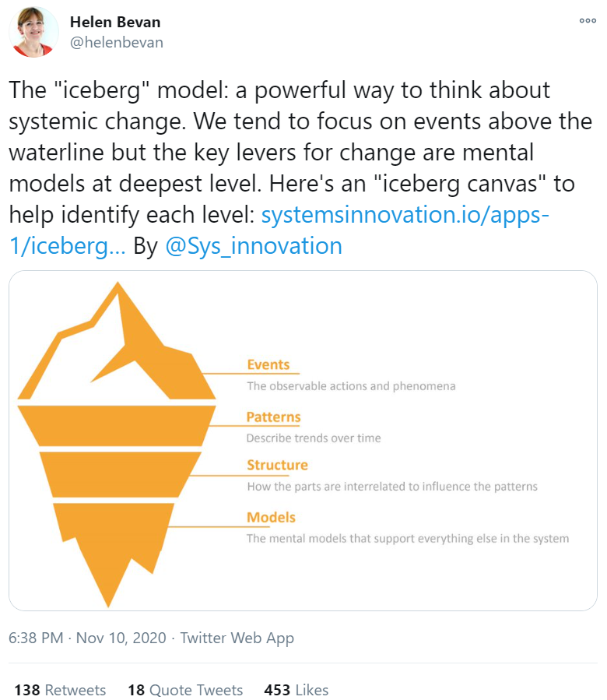View the 18 Quote Tweets list
Screen dimensions: 607x700
click(x=185, y=690)
